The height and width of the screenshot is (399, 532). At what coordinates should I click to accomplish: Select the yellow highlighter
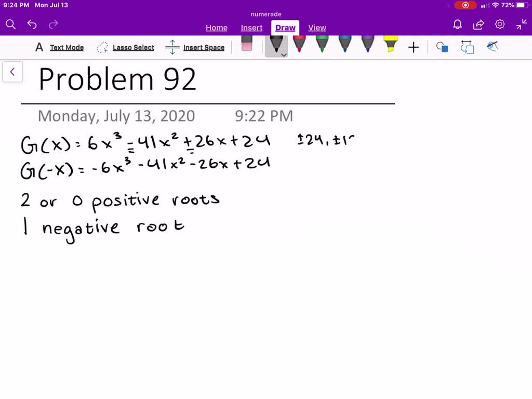(x=391, y=44)
